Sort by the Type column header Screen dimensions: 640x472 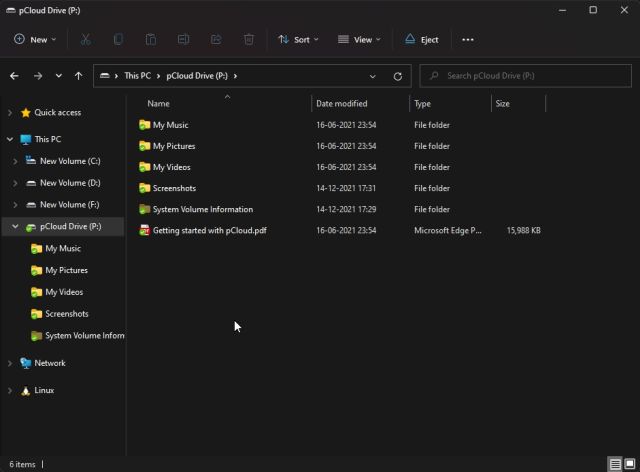(422, 104)
